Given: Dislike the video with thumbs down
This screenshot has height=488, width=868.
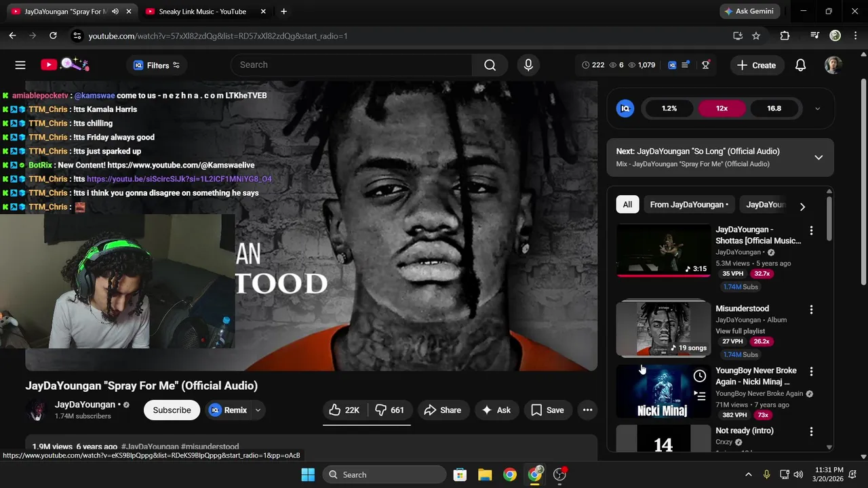Looking at the screenshot, I should click(389, 410).
